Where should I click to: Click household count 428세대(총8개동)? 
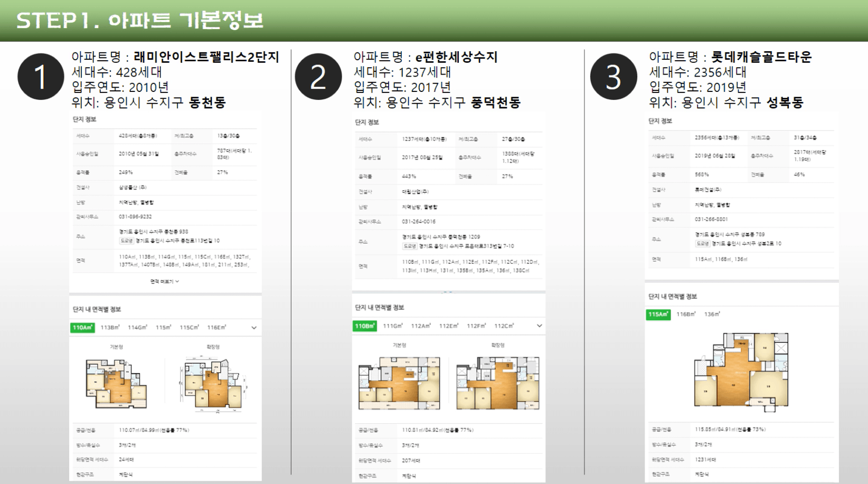coord(138,136)
